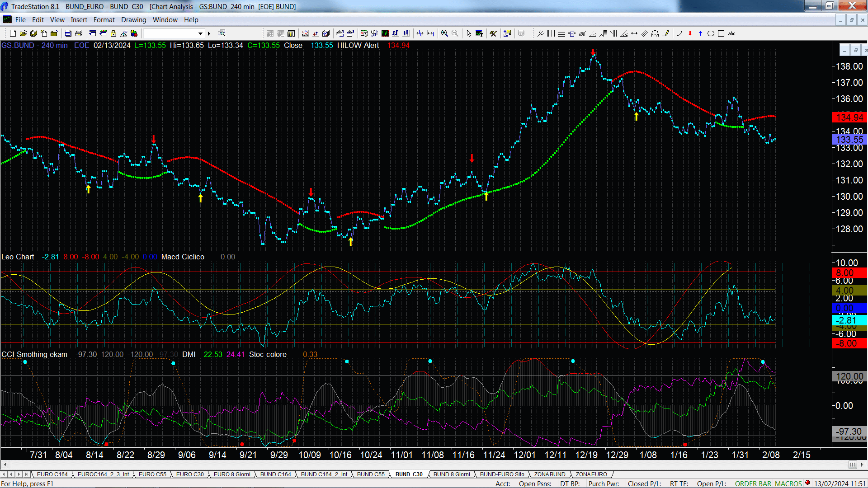Click the printer toolbar icon
This screenshot has height=488, width=868.
tap(79, 33)
